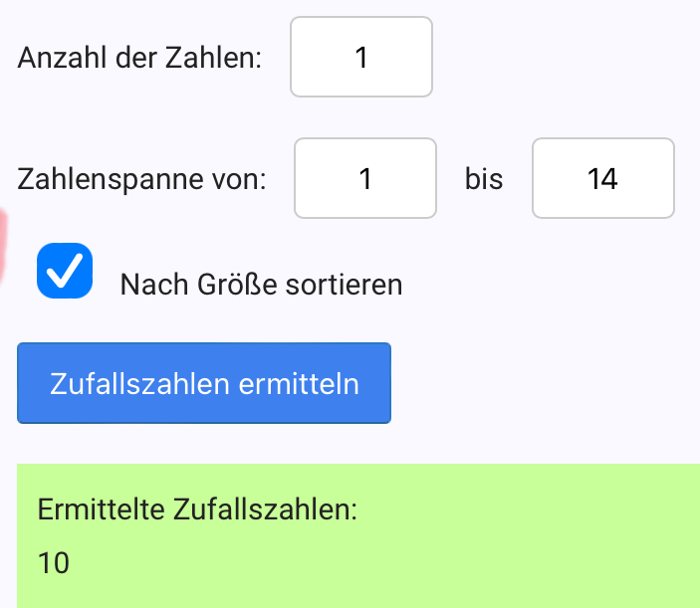Viewport: 700px width, 608px height.
Task: Select the "Zahlenspanne von" lower-bound field
Action: pos(365,179)
